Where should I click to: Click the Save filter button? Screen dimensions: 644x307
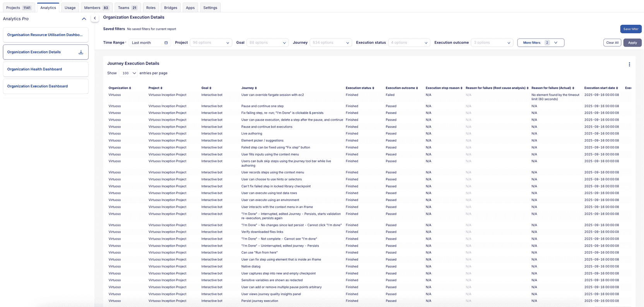[631, 29]
